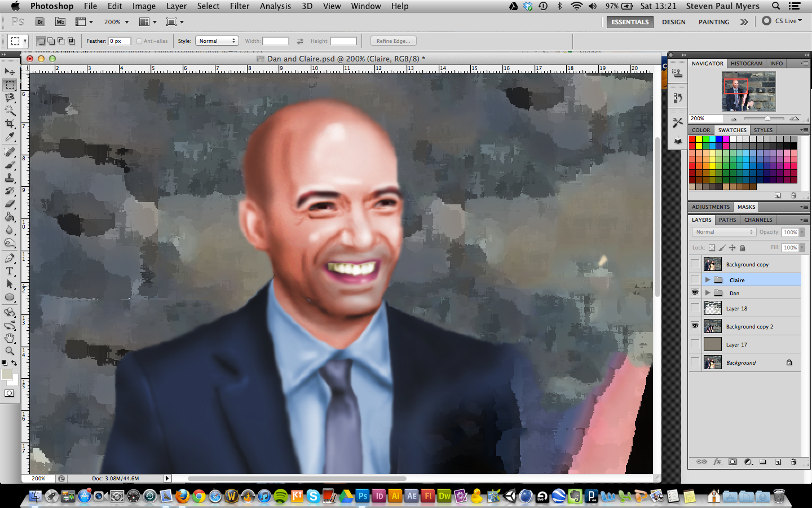This screenshot has height=508, width=812.
Task: Select the Pen tool
Action: [10, 259]
